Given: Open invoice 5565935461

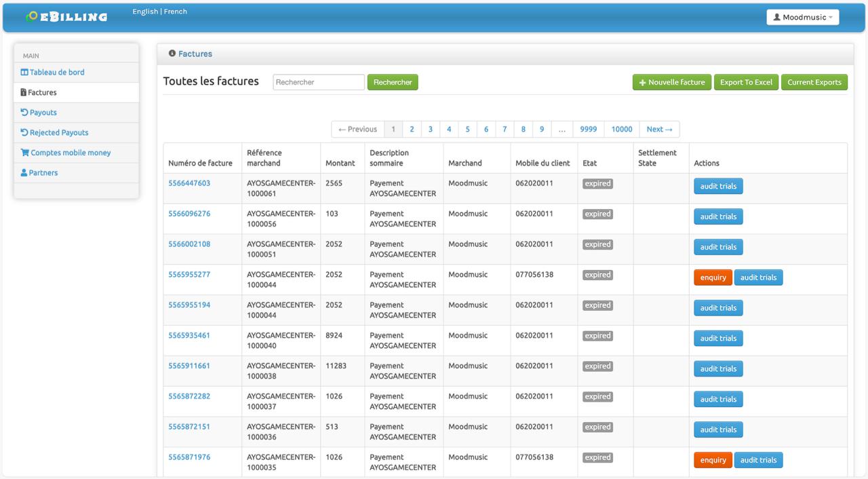Looking at the screenshot, I should tap(189, 336).
